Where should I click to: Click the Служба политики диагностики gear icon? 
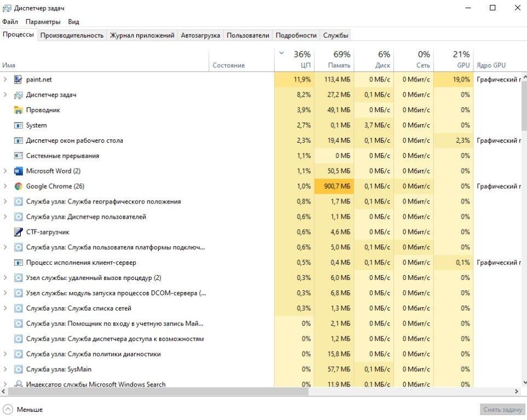[18, 354]
